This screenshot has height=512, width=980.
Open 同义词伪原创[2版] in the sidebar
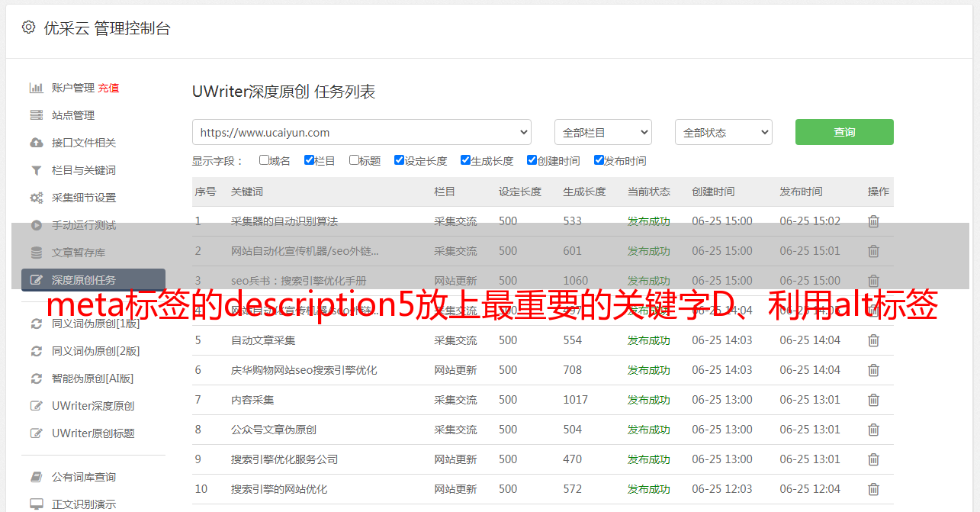click(x=96, y=351)
